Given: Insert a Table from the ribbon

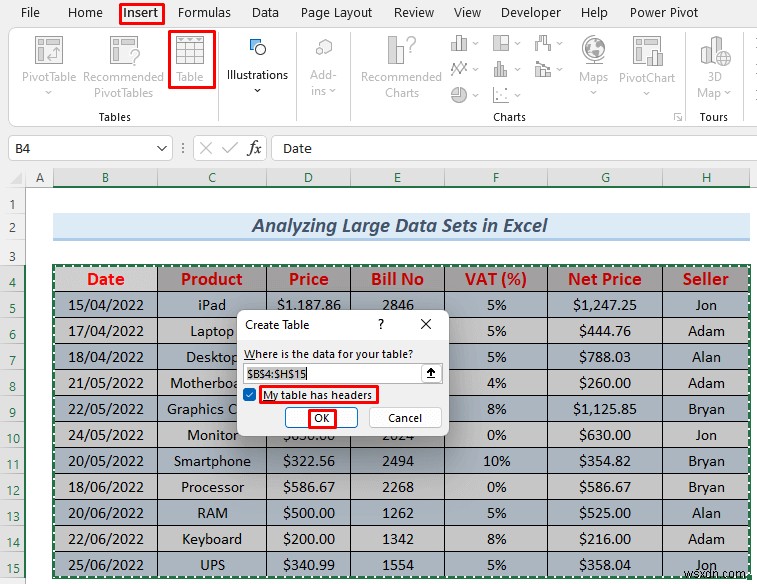Looking at the screenshot, I should [190, 59].
